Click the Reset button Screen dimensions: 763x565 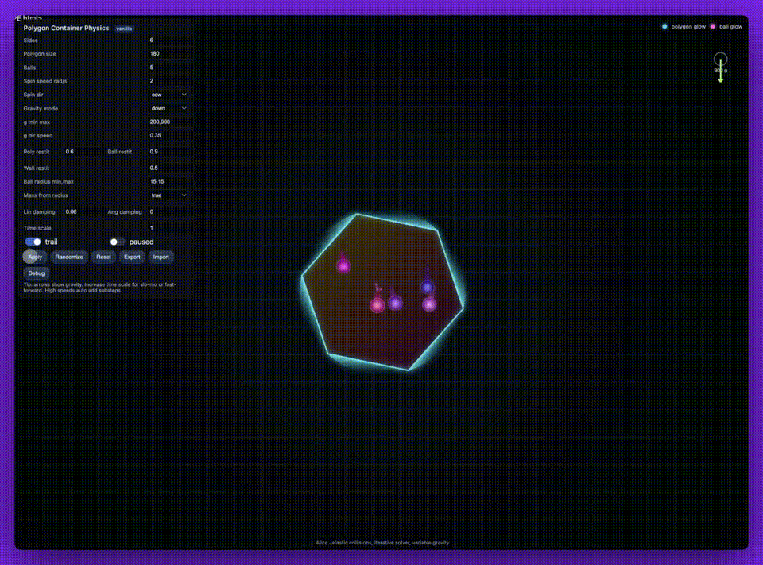pyautogui.click(x=103, y=257)
